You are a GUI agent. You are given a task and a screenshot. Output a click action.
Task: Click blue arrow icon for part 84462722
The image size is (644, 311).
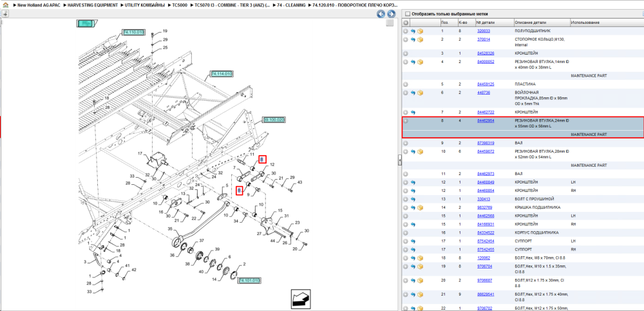413,112
